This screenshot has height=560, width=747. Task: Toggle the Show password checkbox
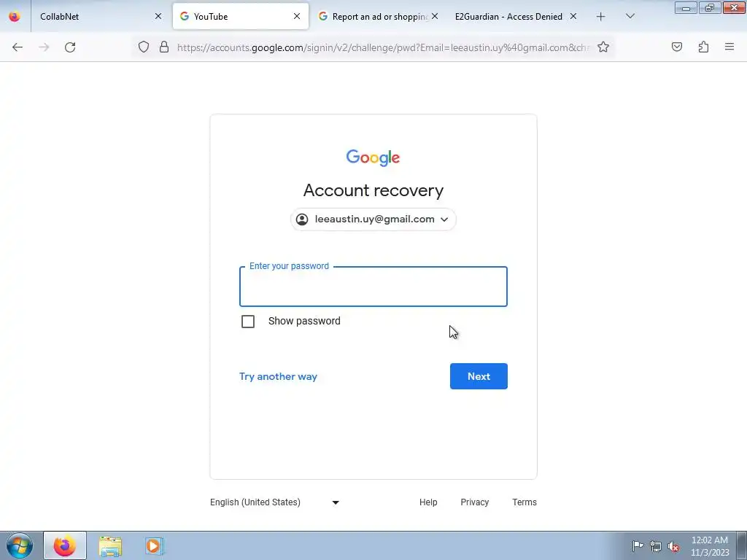point(248,322)
